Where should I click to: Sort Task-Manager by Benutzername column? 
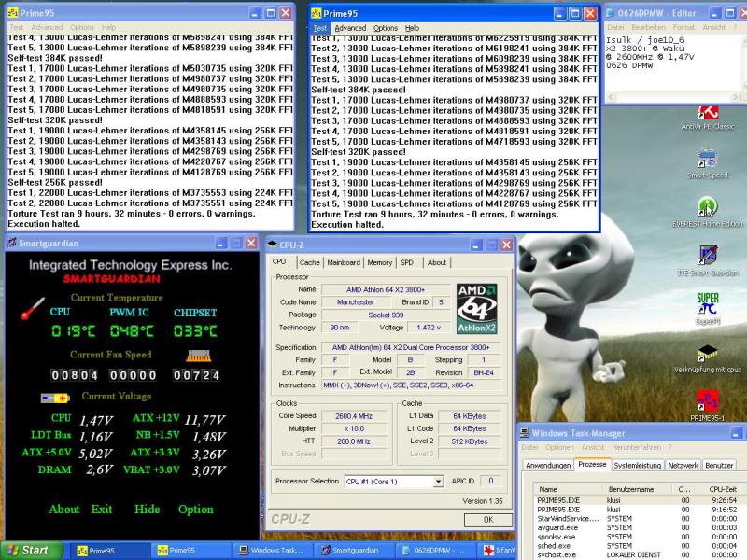(639, 489)
